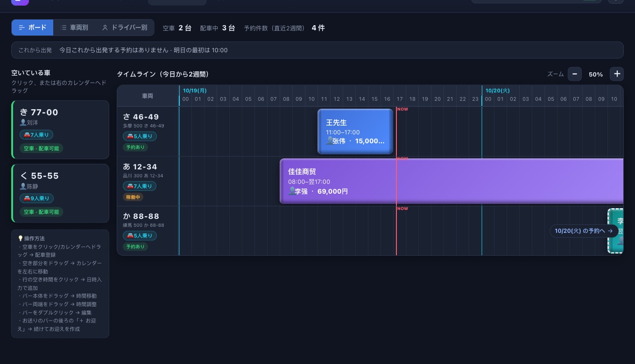Click 空車・配車可能 status on く 55-55 card
Screen dimensions: 635x364
[42, 212]
